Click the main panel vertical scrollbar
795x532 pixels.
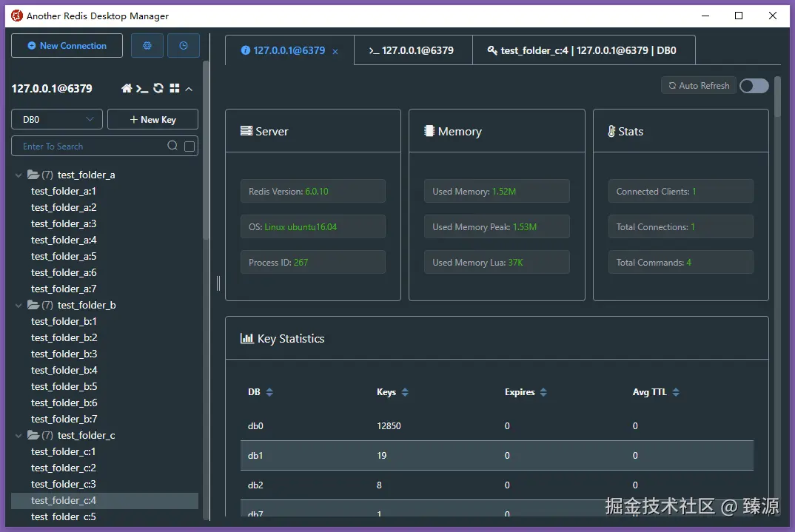pos(778,96)
